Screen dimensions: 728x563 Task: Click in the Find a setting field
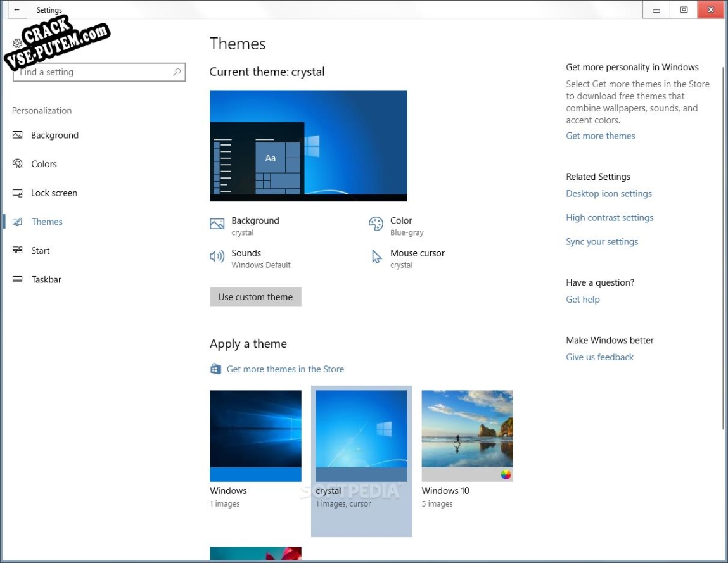point(99,72)
